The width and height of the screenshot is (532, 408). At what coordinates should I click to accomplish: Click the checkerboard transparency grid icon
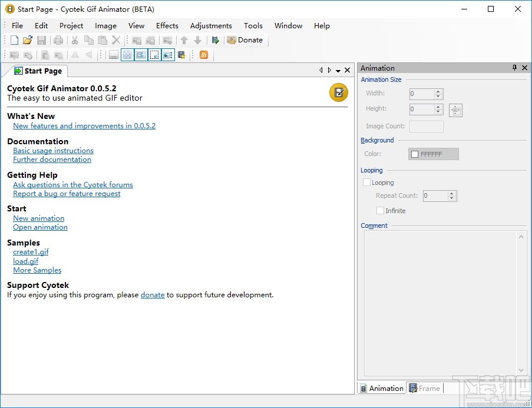pyautogui.click(x=127, y=55)
